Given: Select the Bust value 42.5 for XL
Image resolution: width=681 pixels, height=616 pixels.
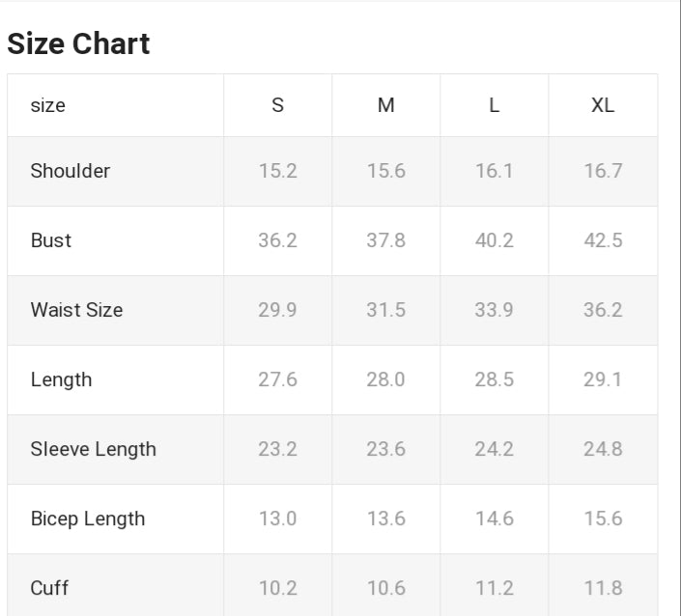Looking at the screenshot, I should point(603,240).
